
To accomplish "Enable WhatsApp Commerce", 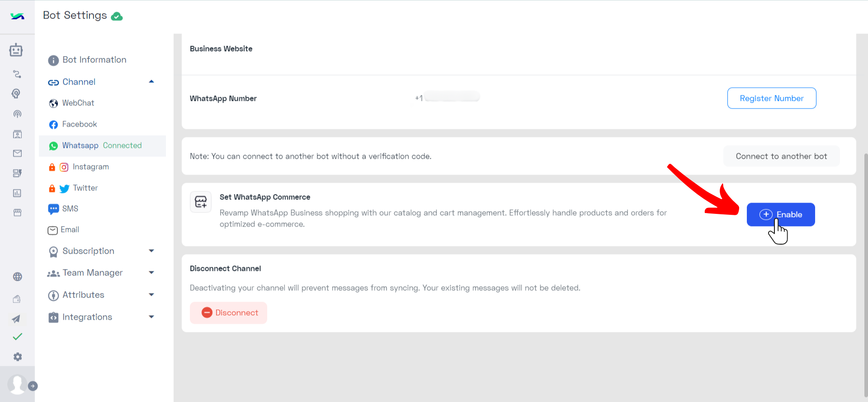I will [x=781, y=214].
